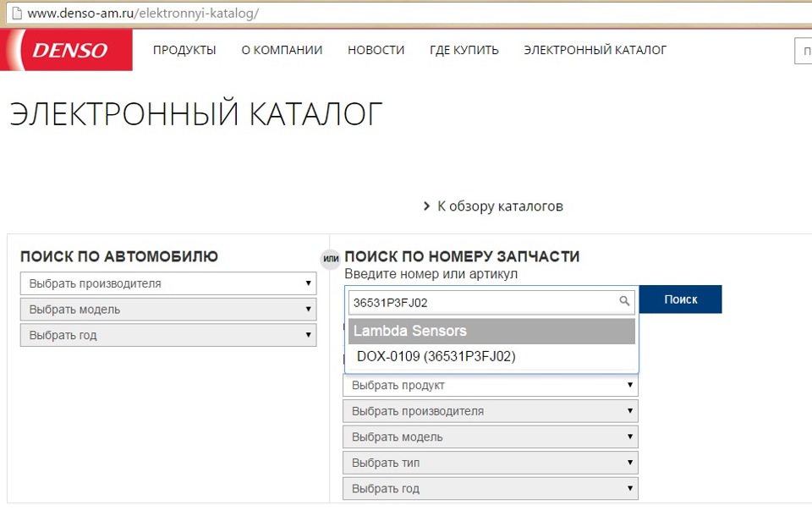Click the ЭЛЕКТРОННЫЙ КАТАЛОГ page title

coord(196,114)
